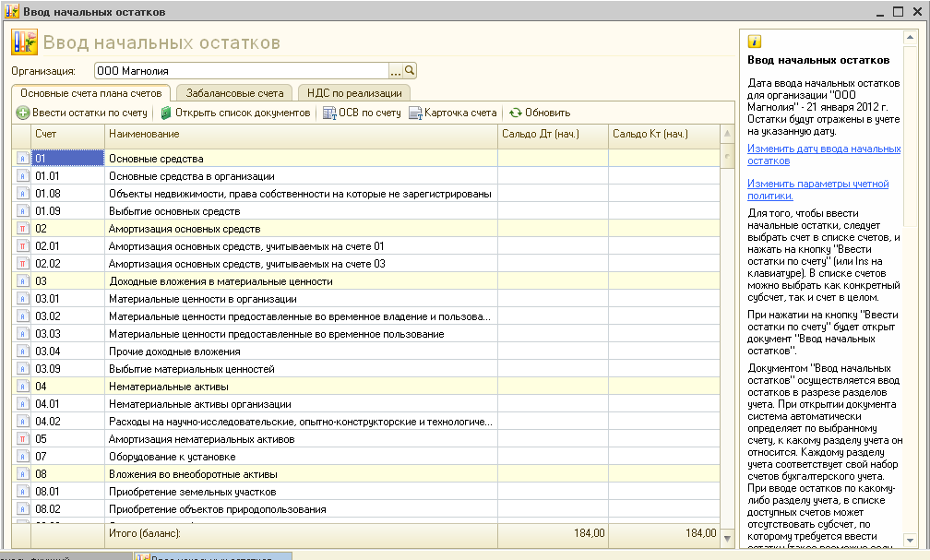Image resolution: width=930 pixels, height=560 pixels.
Task: Click the account icon of row 01
Action: (22, 159)
